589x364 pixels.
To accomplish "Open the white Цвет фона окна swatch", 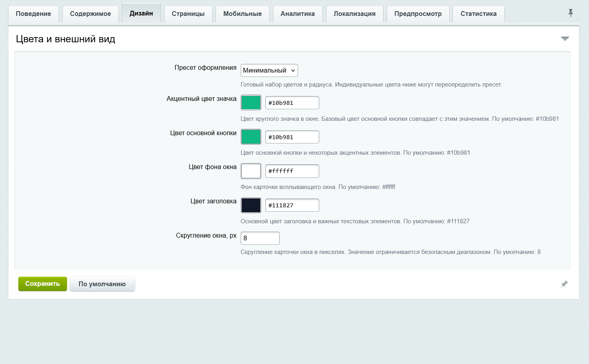I will pyautogui.click(x=251, y=171).
